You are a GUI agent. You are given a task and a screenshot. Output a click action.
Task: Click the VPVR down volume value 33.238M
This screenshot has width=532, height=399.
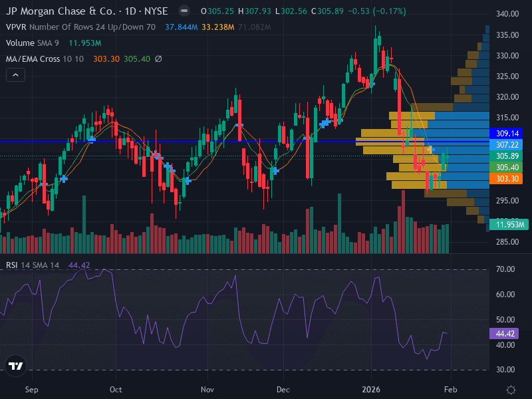pyautogui.click(x=218, y=27)
